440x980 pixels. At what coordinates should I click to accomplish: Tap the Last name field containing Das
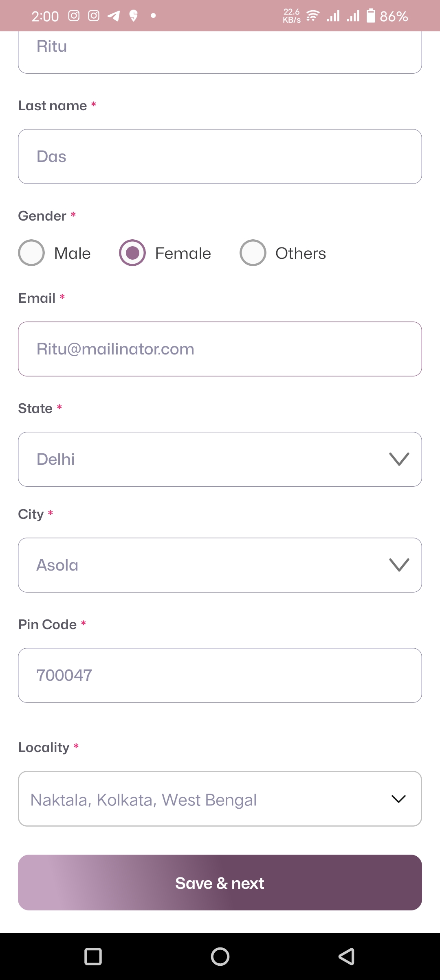220,156
